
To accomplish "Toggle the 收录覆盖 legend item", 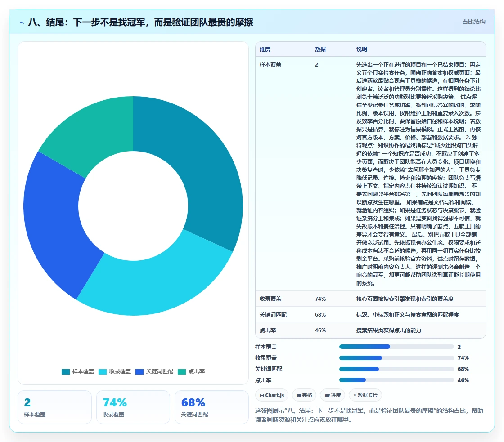I will tap(115, 371).
